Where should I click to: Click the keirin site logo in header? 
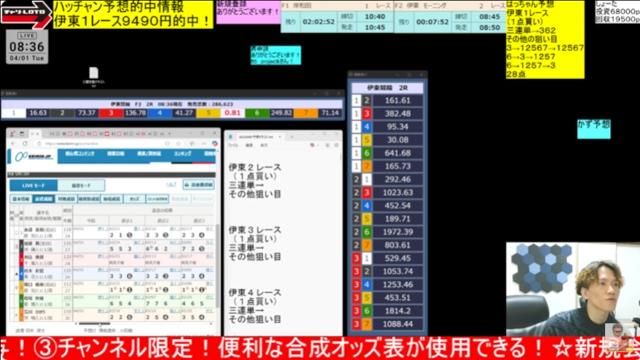(x=33, y=156)
